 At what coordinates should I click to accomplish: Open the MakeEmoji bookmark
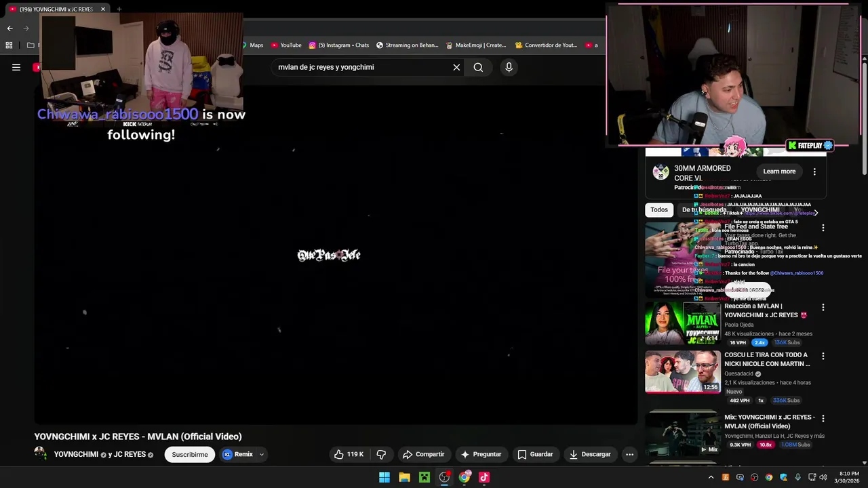click(x=476, y=45)
